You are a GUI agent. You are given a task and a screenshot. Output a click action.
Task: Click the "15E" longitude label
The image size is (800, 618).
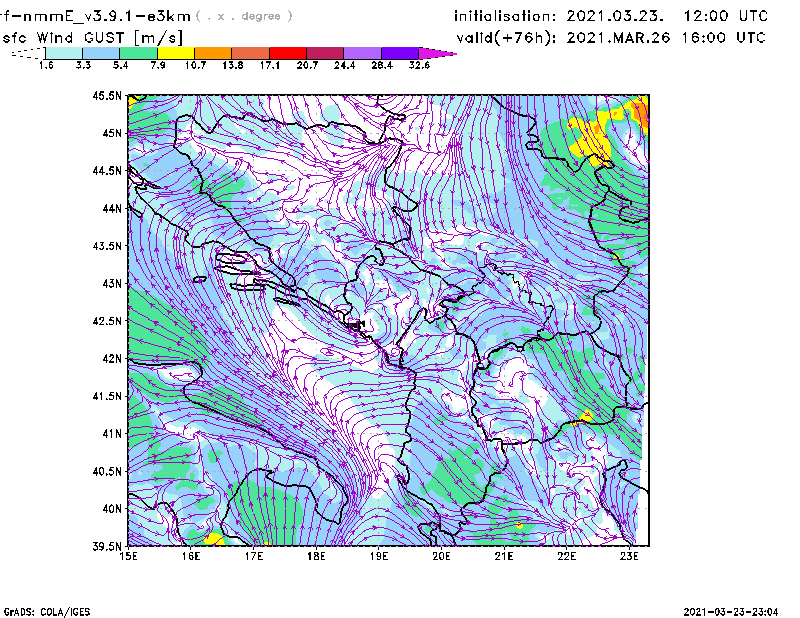[x=128, y=556]
